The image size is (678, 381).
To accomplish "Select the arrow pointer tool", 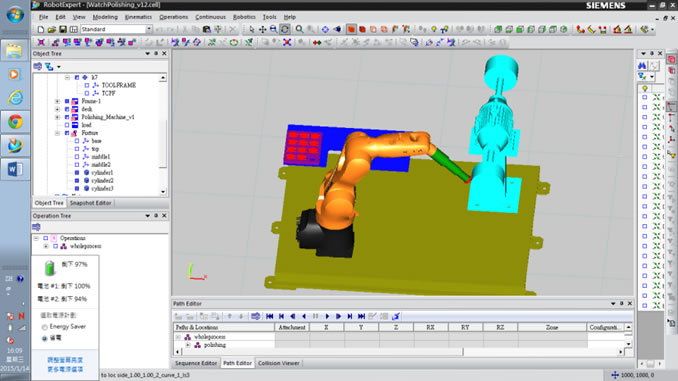I will 252,29.
